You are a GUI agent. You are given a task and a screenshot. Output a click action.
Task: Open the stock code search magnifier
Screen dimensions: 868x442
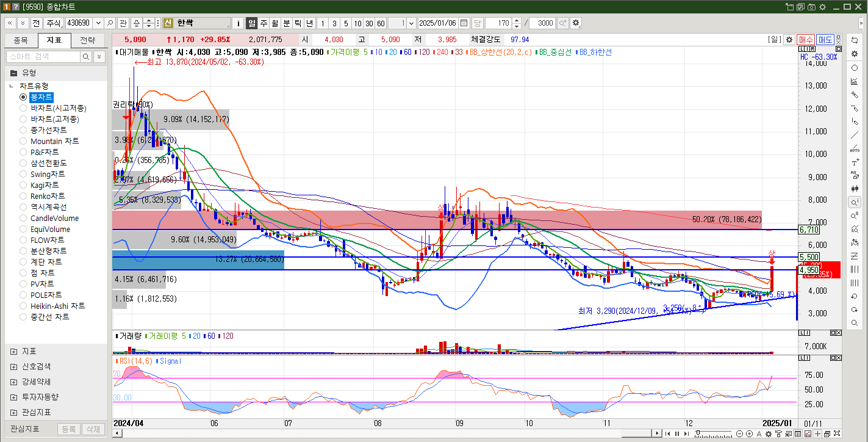click(110, 23)
